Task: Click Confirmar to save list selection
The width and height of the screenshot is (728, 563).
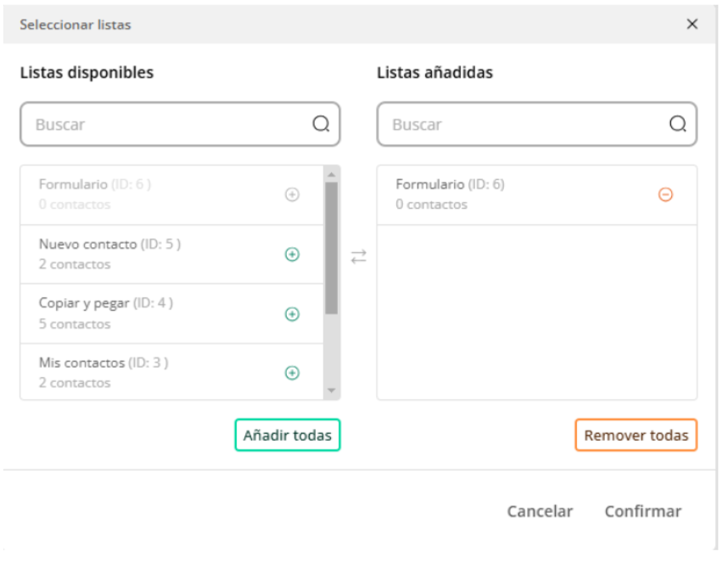Action: click(642, 511)
